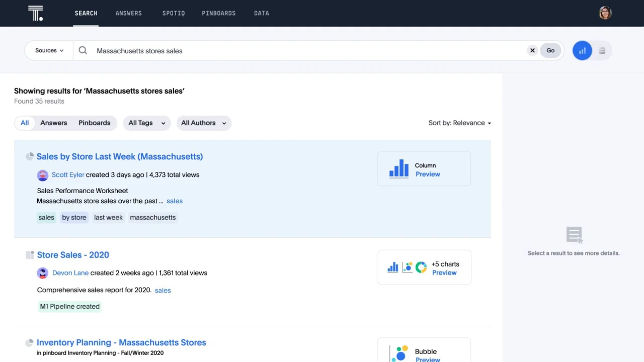Open the Pinboards navigation tab

pyautogui.click(x=218, y=13)
